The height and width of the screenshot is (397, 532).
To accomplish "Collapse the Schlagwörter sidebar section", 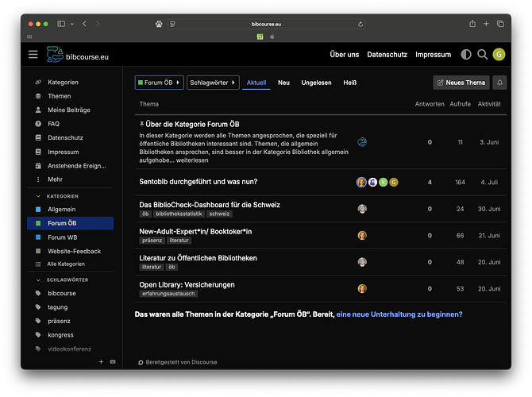I will pos(67,279).
